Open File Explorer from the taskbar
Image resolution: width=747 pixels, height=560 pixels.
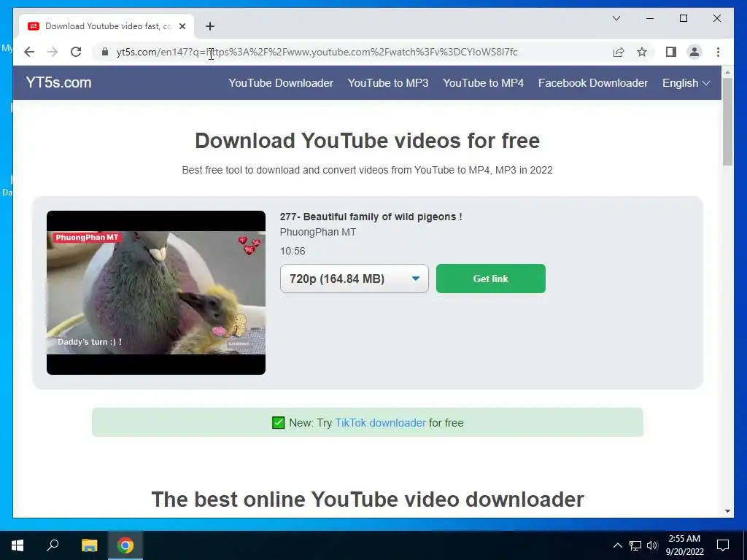coord(89,545)
